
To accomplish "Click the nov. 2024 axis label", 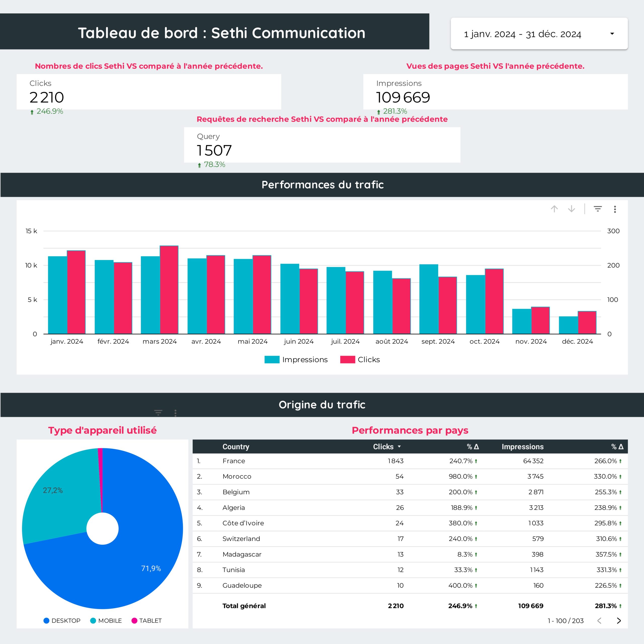I will (x=531, y=341).
